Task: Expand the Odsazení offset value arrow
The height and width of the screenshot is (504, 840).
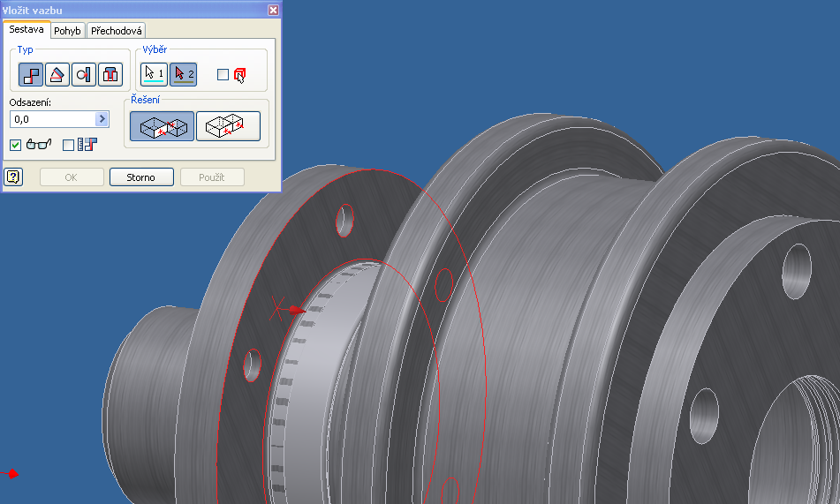Action: click(x=102, y=119)
